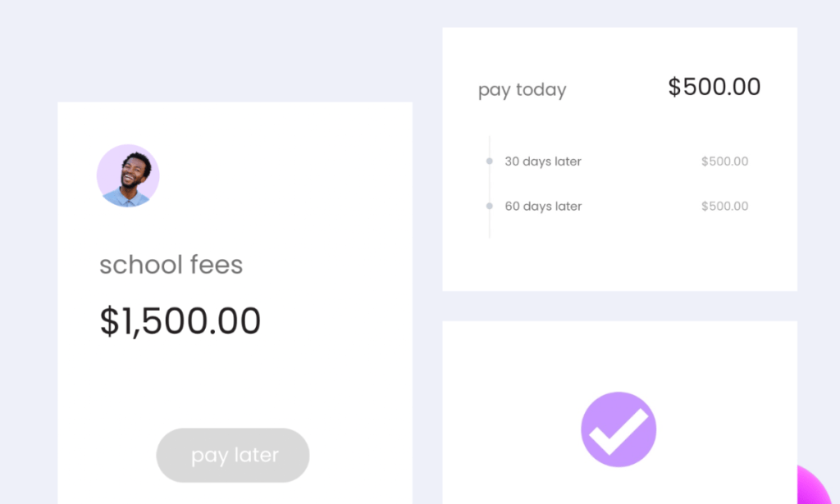Click the 30 days later timeline dot
The image size is (840, 504).
click(x=490, y=161)
